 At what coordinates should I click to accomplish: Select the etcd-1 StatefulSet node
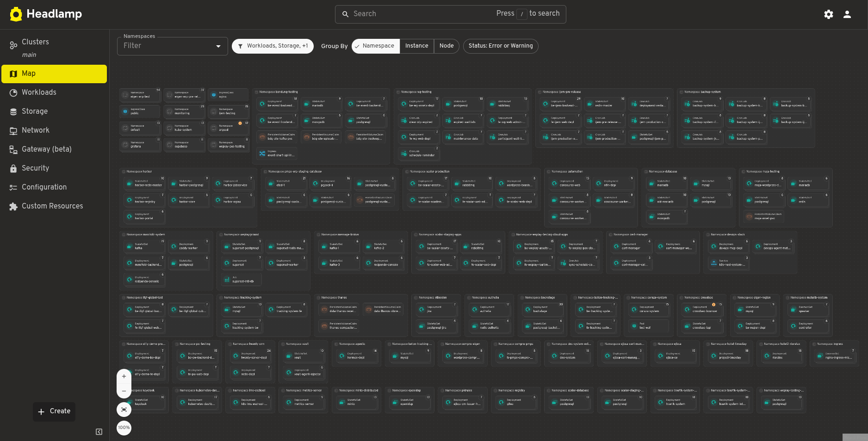pyautogui.click(x=286, y=183)
